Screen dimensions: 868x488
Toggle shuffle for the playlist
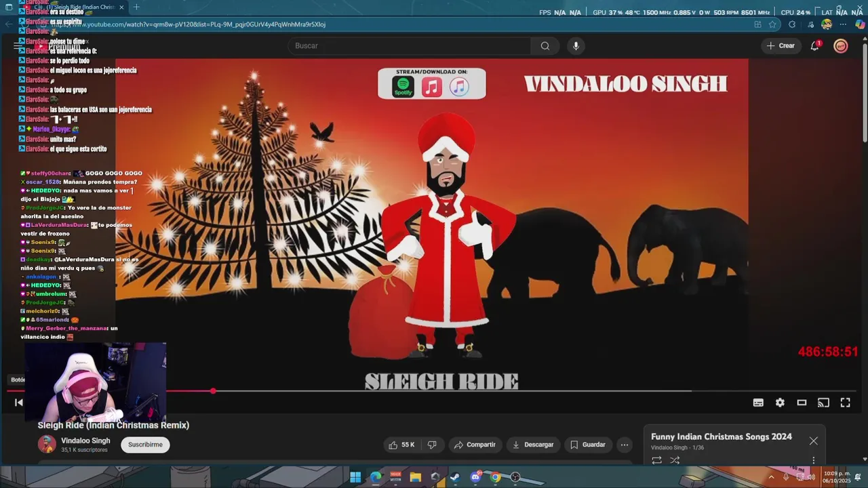coord(675,460)
